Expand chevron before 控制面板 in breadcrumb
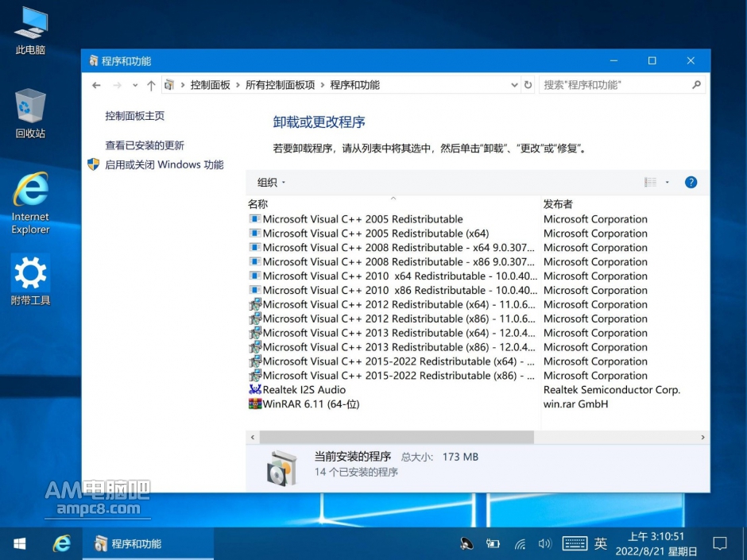The height and width of the screenshot is (560, 747). (183, 85)
